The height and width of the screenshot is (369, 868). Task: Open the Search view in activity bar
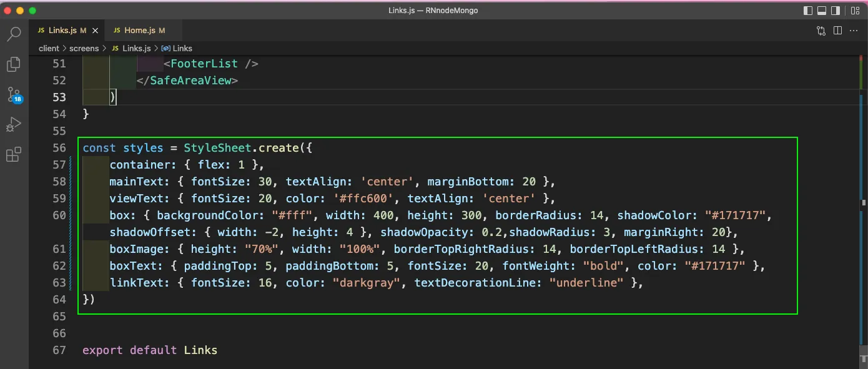coord(14,34)
